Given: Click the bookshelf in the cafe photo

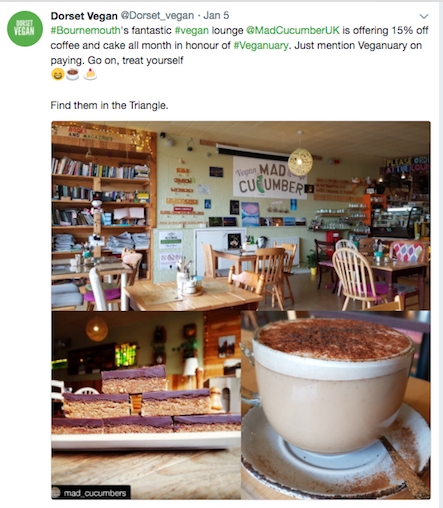Looking at the screenshot, I should point(102,200).
